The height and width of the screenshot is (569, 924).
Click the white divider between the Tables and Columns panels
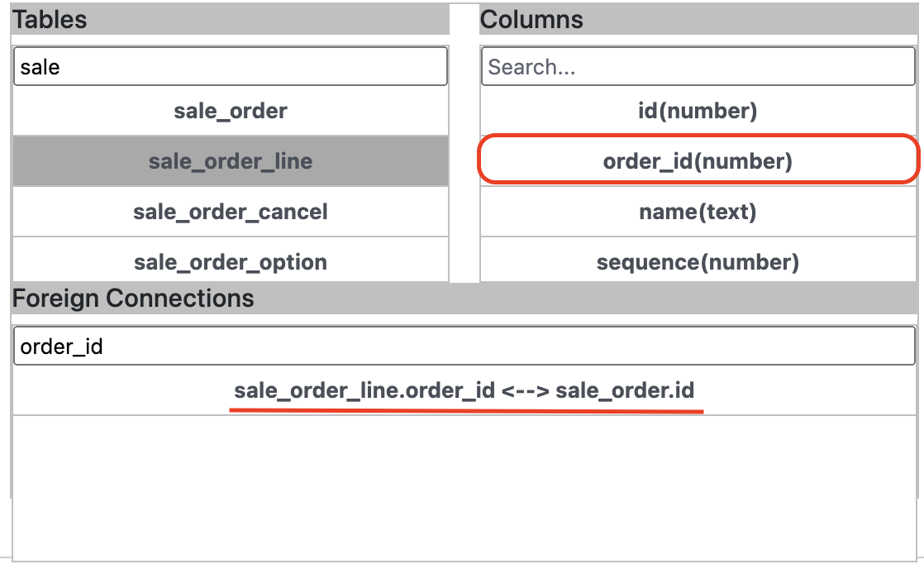[x=464, y=143]
